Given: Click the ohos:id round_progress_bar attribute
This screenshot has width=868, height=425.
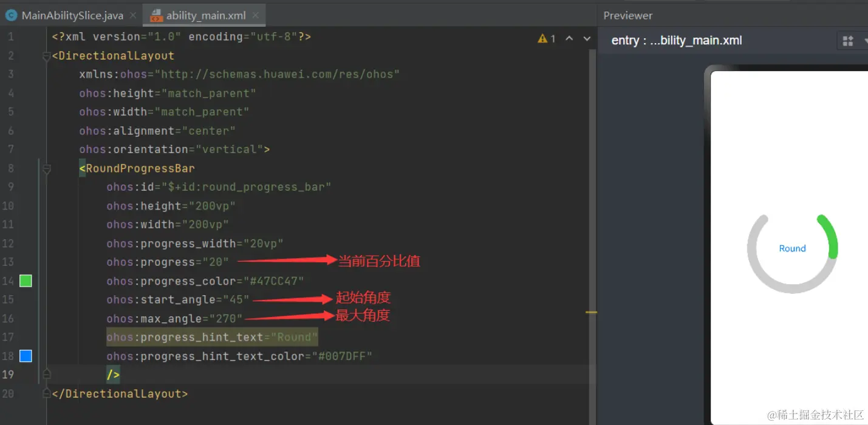Looking at the screenshot, I should click(219, 187).
